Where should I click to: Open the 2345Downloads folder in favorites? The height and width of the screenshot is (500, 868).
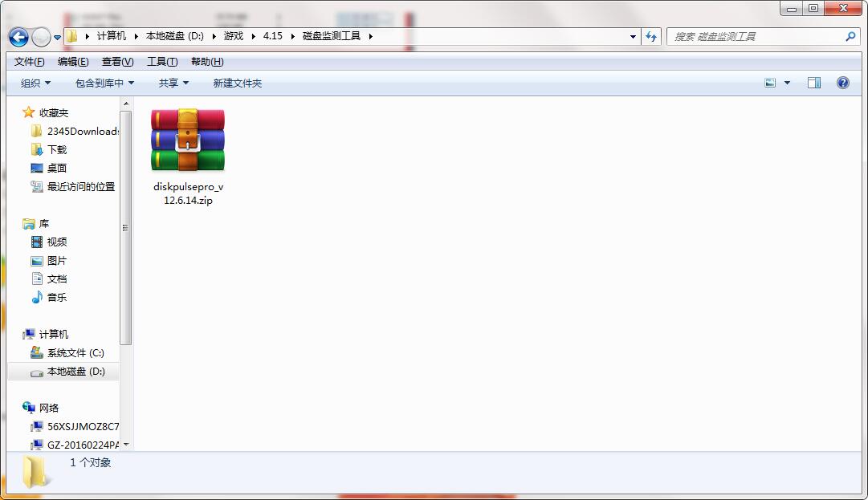(x=83, y=131)
